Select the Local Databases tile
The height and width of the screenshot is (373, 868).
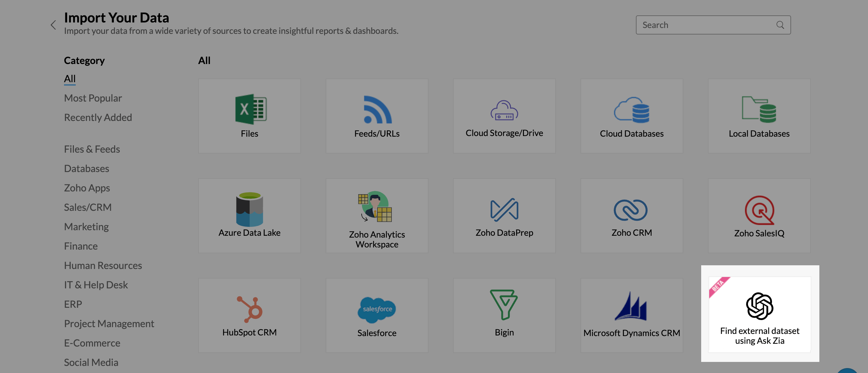[759, 116]
